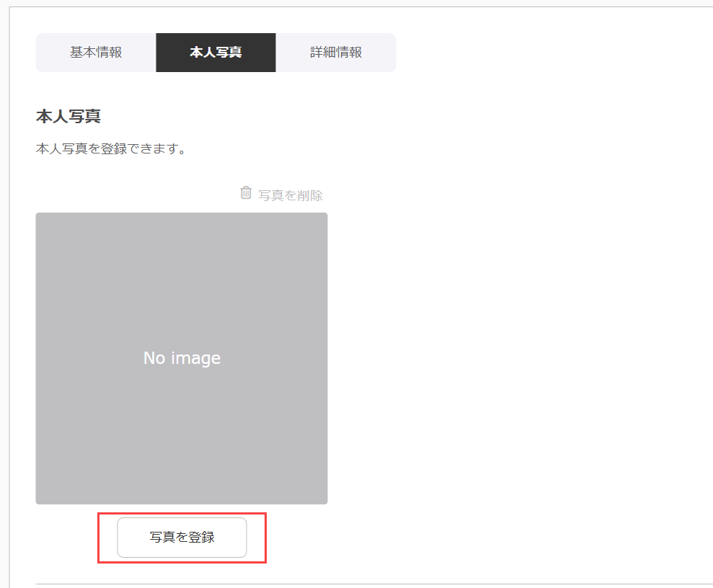The image size is (713, 588).
Task: Select the dark highlighted 本人写真 tab
Action: click(x=216, y=53)
